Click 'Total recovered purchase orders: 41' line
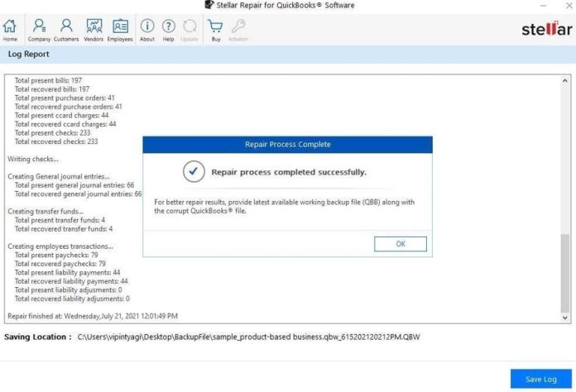576x392 pixels. (69, 107)
